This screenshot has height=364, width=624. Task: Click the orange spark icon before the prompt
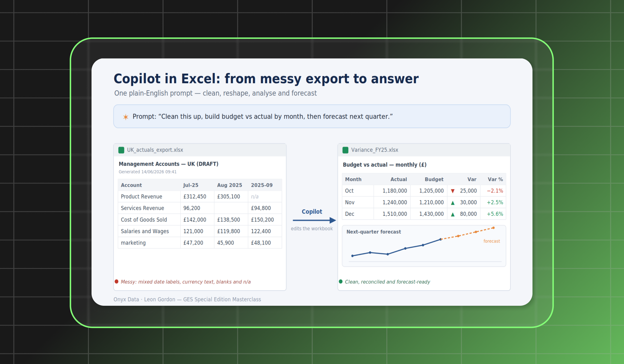[x=126, y=117]
